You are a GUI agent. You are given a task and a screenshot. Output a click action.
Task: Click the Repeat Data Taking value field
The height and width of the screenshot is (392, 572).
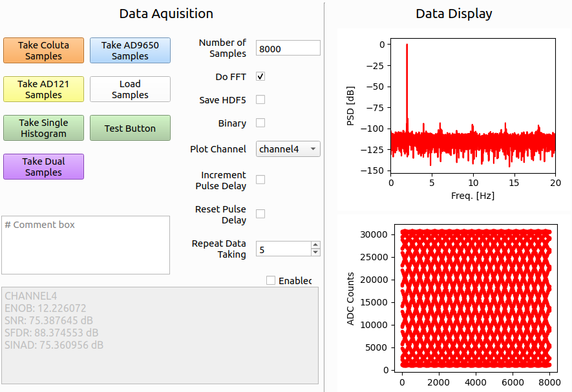[x=283, y=249]
